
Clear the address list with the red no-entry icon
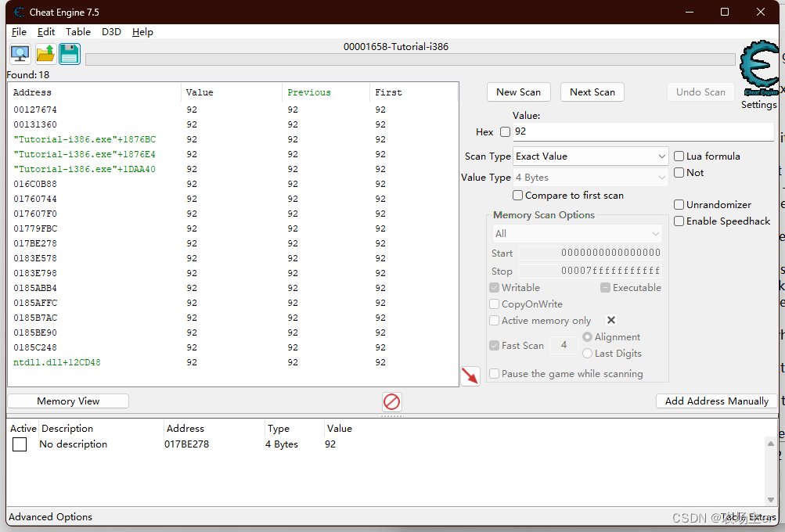[391, 401]
